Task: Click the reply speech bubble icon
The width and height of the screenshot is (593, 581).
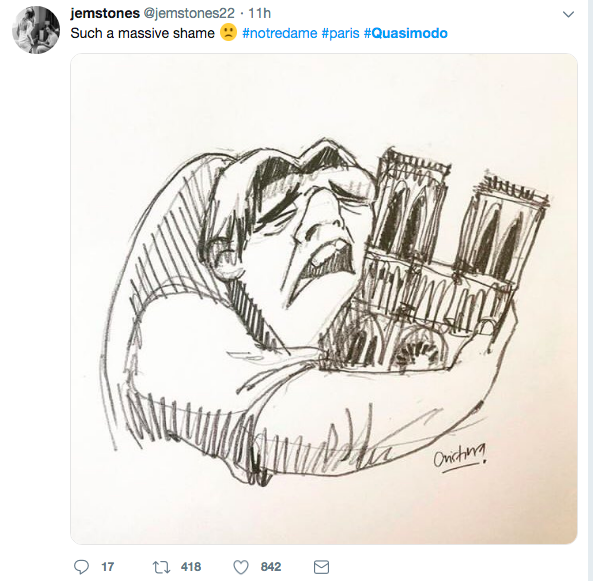Action: tap(81, 567)
